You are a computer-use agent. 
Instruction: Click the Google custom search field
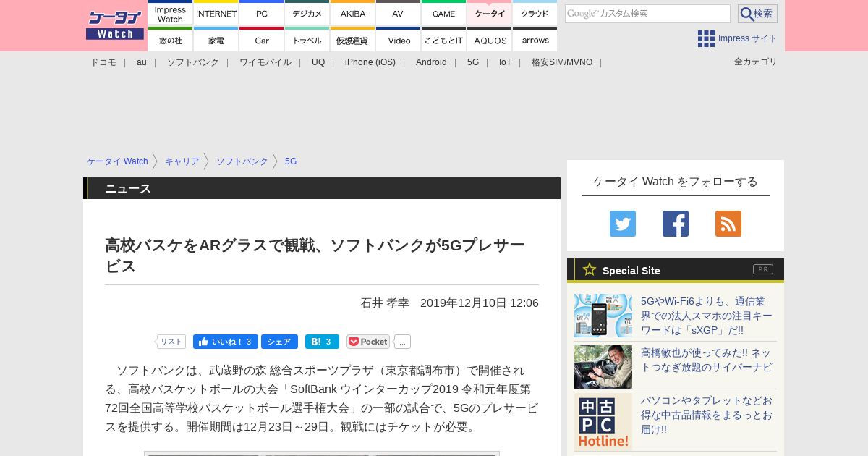[x=647, y=14]
